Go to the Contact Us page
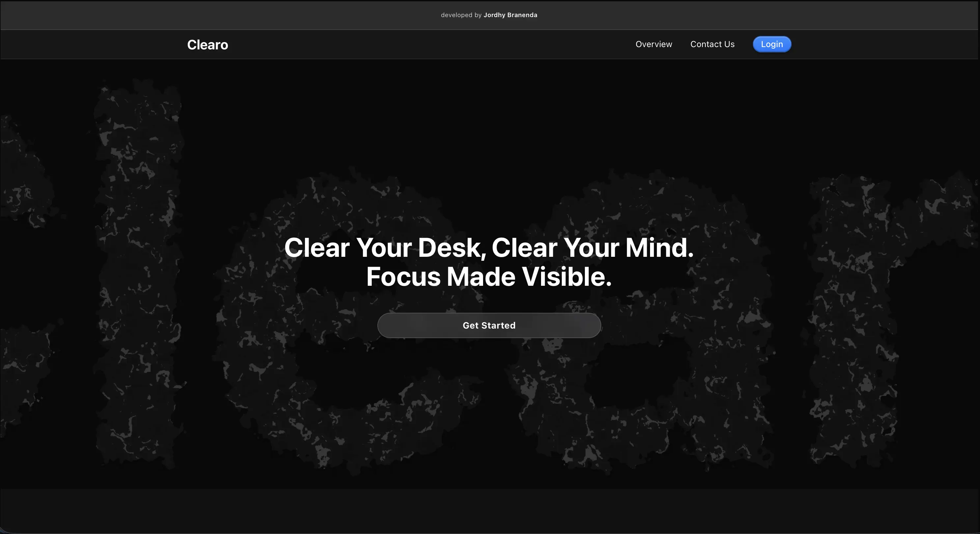Viewport: 980px width, 534px height. 712,44
